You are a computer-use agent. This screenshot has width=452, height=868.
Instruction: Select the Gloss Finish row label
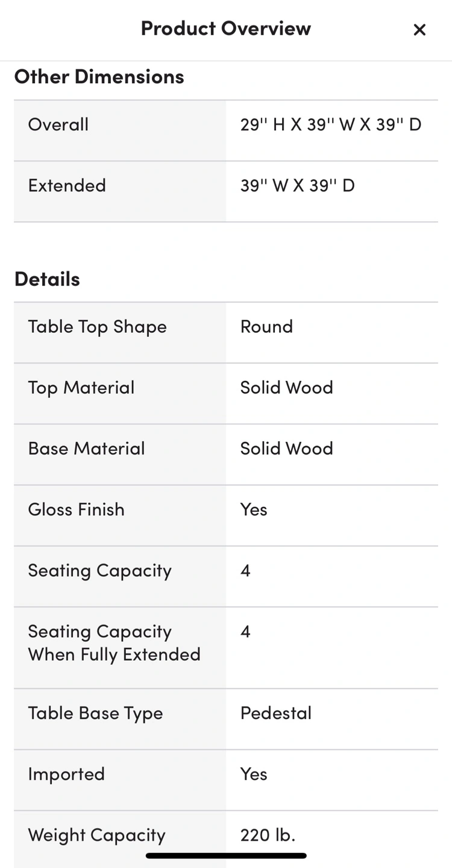pos(77,509)
